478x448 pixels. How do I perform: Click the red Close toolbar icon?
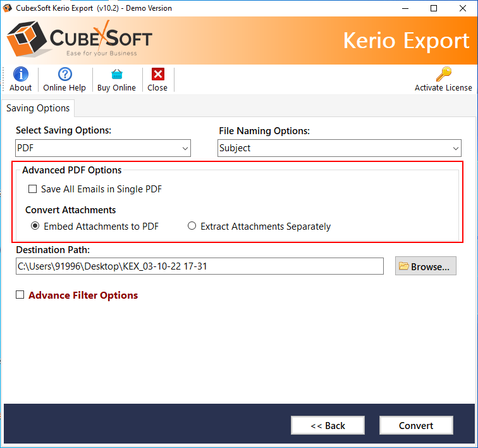click(158, 74)
